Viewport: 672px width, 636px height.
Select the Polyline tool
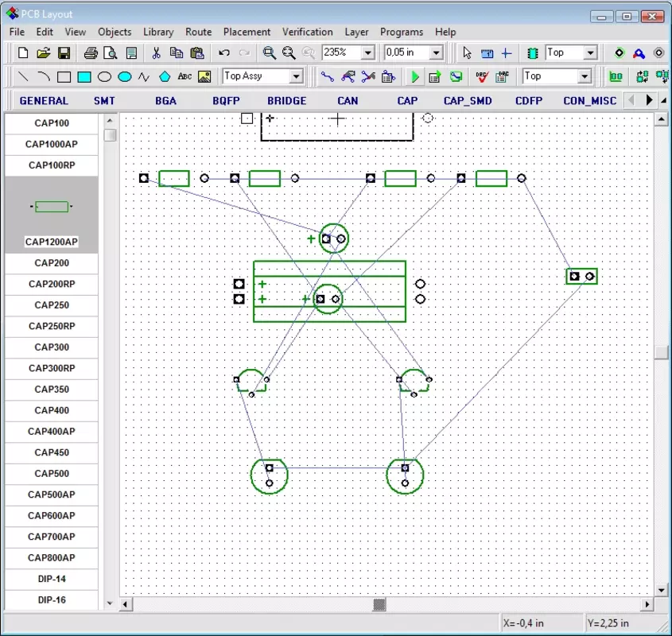(x=145, y=76)
